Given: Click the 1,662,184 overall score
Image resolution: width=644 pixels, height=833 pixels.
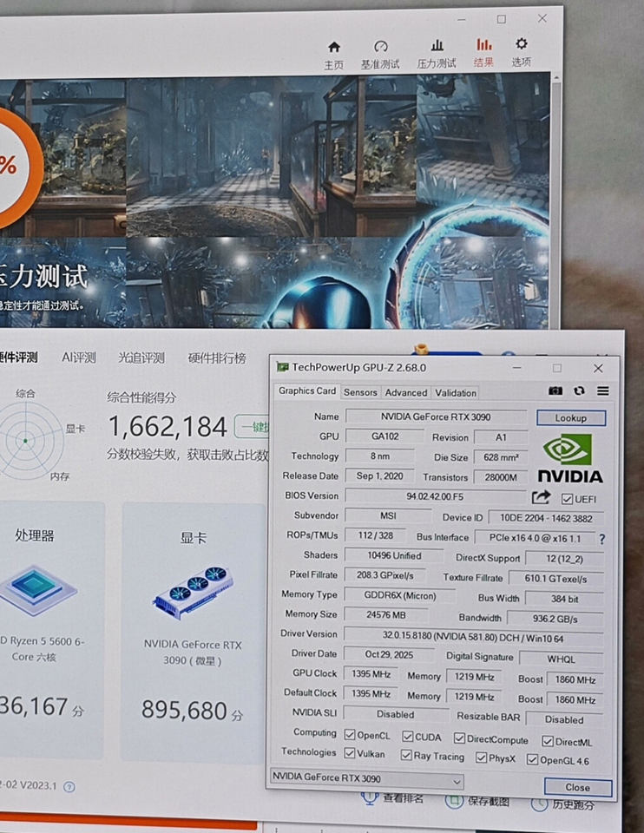Looking at the screenshot, I should [168, 427].
